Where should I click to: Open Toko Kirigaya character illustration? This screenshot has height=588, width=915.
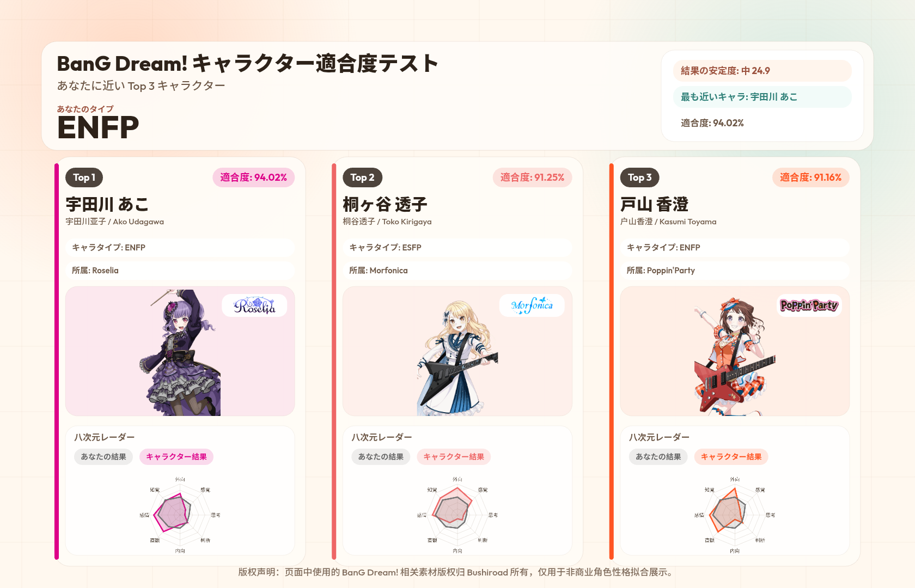click(x=457, y=358)
